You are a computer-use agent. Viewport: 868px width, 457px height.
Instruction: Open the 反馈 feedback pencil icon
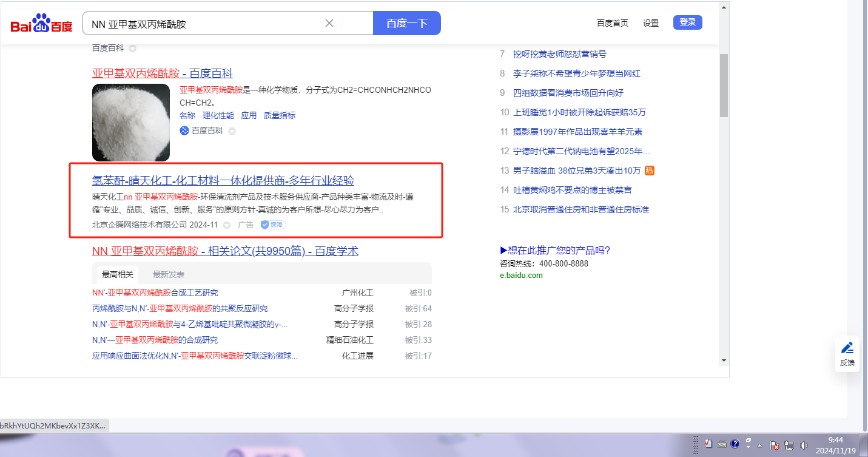(847, 348)
